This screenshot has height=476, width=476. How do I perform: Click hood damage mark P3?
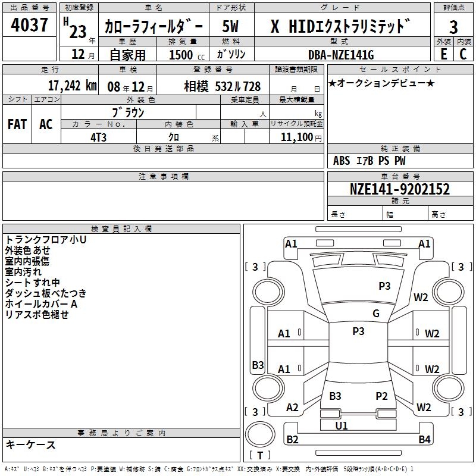tap(384, 286)
